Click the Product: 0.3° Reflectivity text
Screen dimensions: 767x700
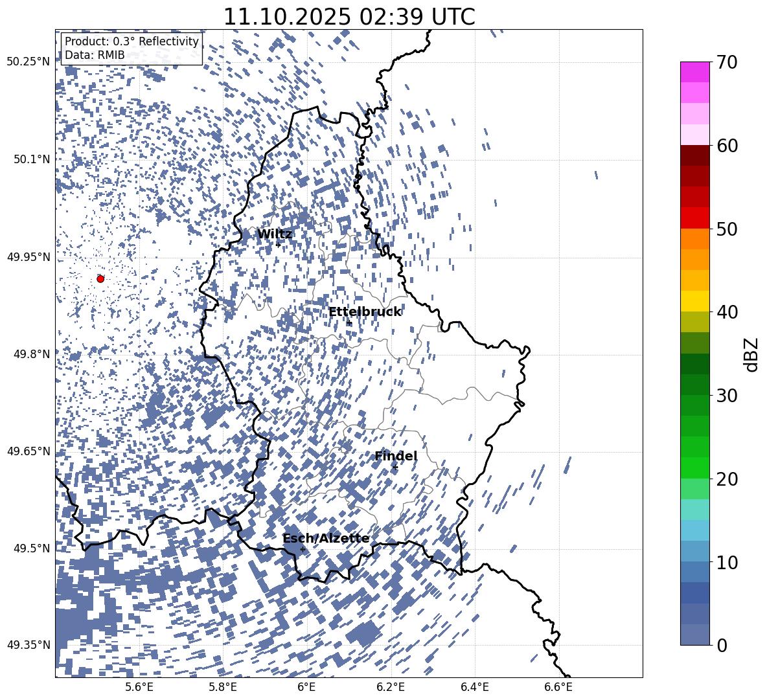coord(132,41)
